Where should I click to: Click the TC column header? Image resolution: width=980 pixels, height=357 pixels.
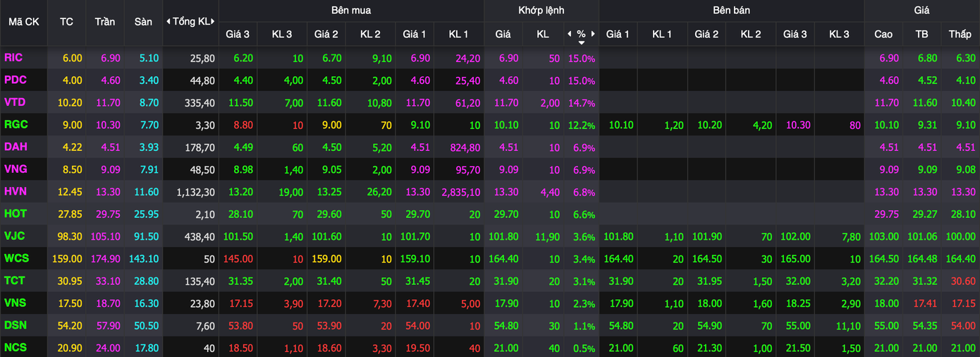pyautogui.click(x=66, y=22)
